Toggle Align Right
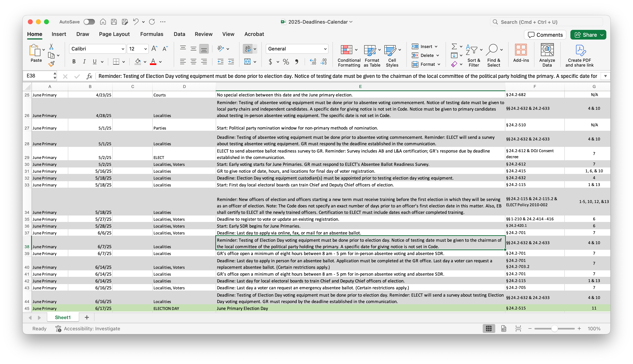The image size is (633, 364). point(204,62)
